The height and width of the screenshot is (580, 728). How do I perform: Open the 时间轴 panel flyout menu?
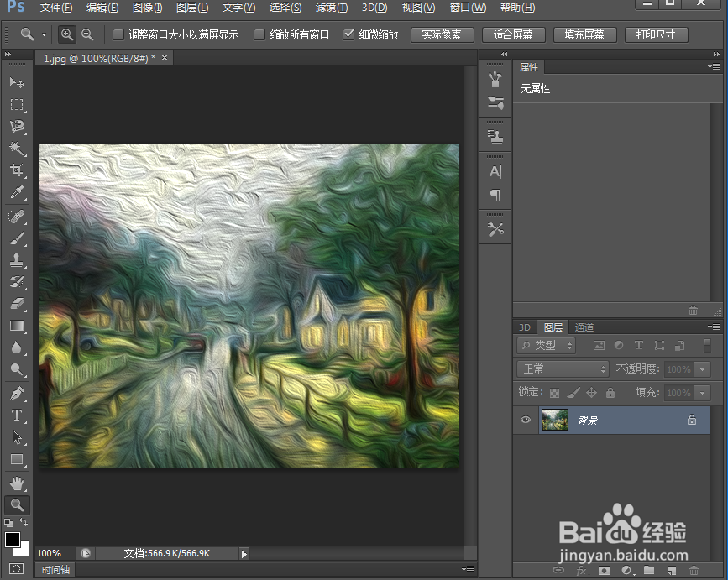468,569
